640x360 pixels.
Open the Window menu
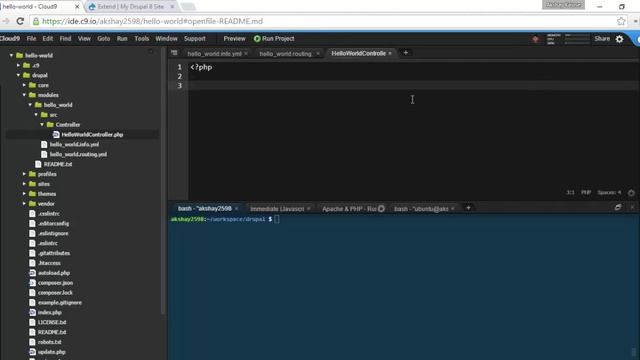point(166,39)
